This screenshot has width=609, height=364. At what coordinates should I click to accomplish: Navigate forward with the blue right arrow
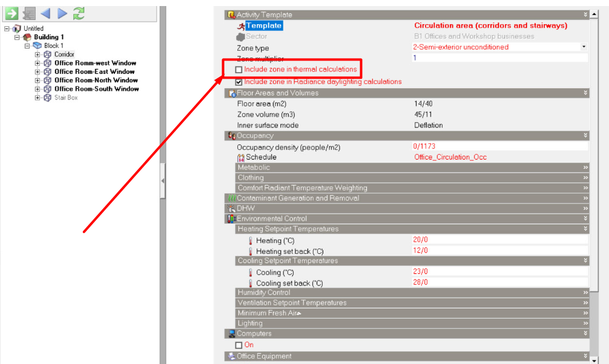click(62, 13)
